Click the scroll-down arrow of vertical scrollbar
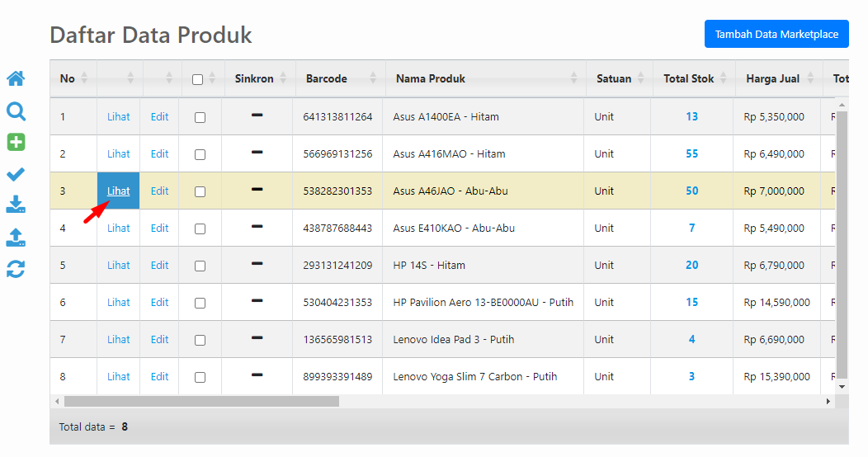The height and width of the screenshot is (457, 868). click(842, 387)
